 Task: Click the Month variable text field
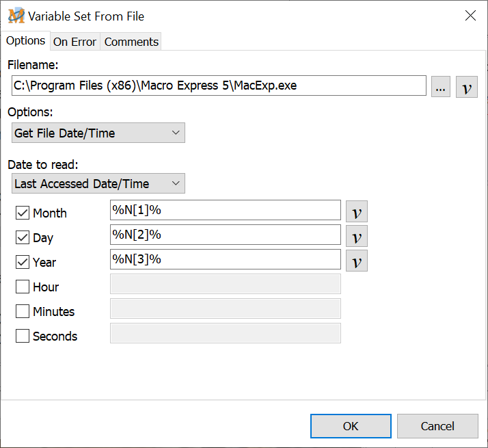click(x=225, y=210)
